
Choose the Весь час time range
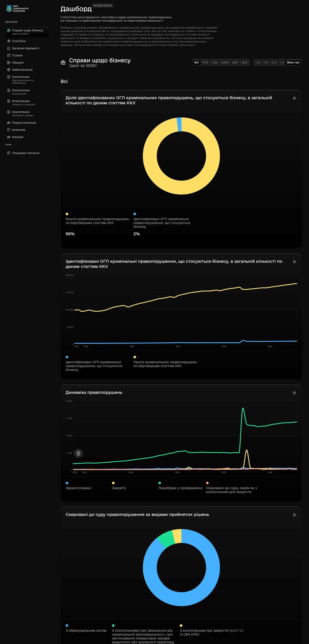[293, 62]
